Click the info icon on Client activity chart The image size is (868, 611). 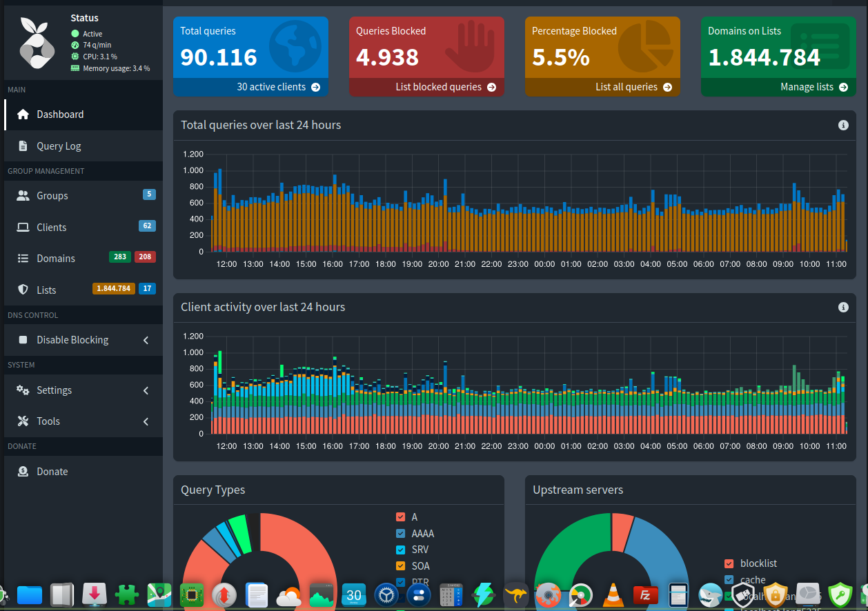point(842,307)
